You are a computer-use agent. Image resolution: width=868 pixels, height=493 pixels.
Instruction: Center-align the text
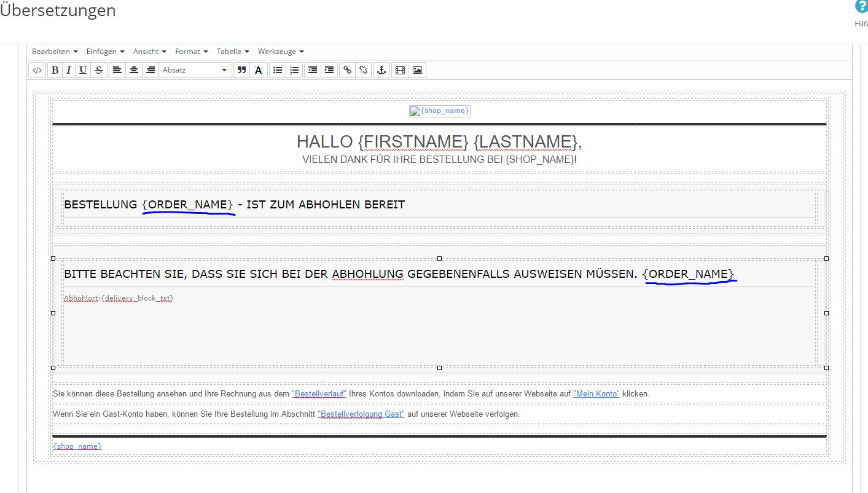[134, 70]
